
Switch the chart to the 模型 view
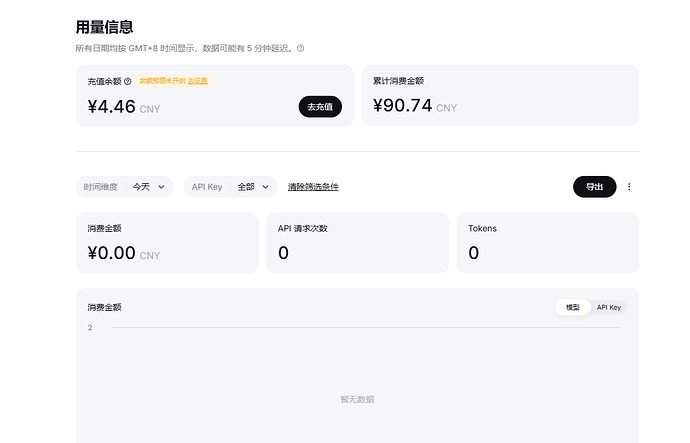click(573, 308)
